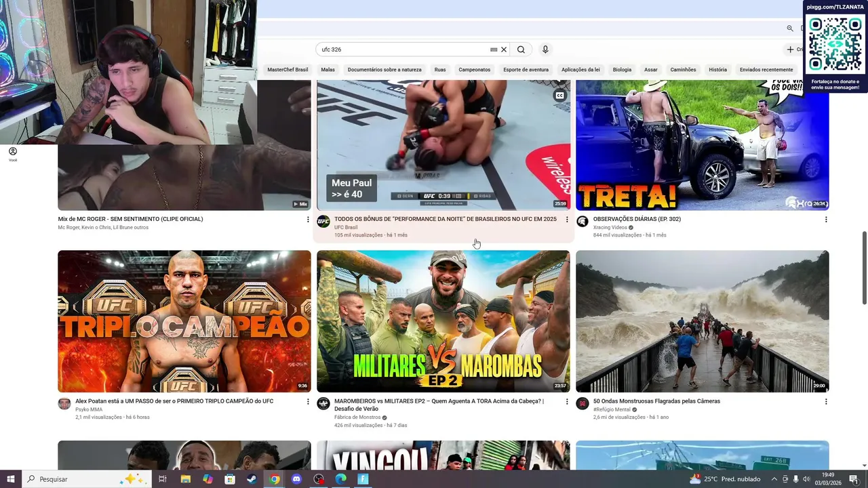Open title Mix de MC ROGER - SEM SENTIMENTO
868x488 pixels.
[x=131, y=219]
